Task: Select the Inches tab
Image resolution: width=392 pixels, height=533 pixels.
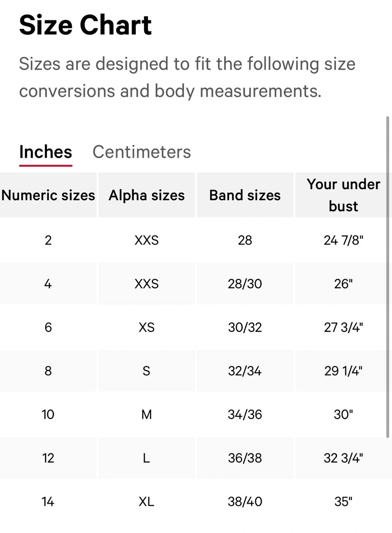Action: [x=46, y=152]
